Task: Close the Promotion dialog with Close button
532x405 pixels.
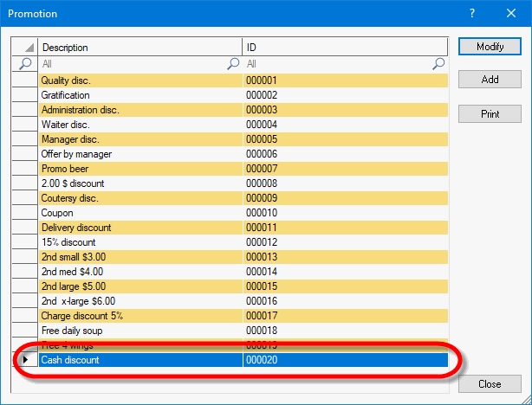Action: click(x=490, y=384)
